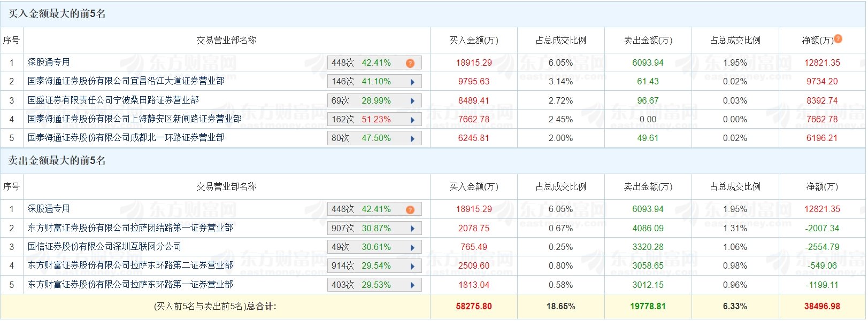Select buy amount cell 765.49
Image resolution: width=868 pixels, height=321 pixels.
tap(474, 247)
